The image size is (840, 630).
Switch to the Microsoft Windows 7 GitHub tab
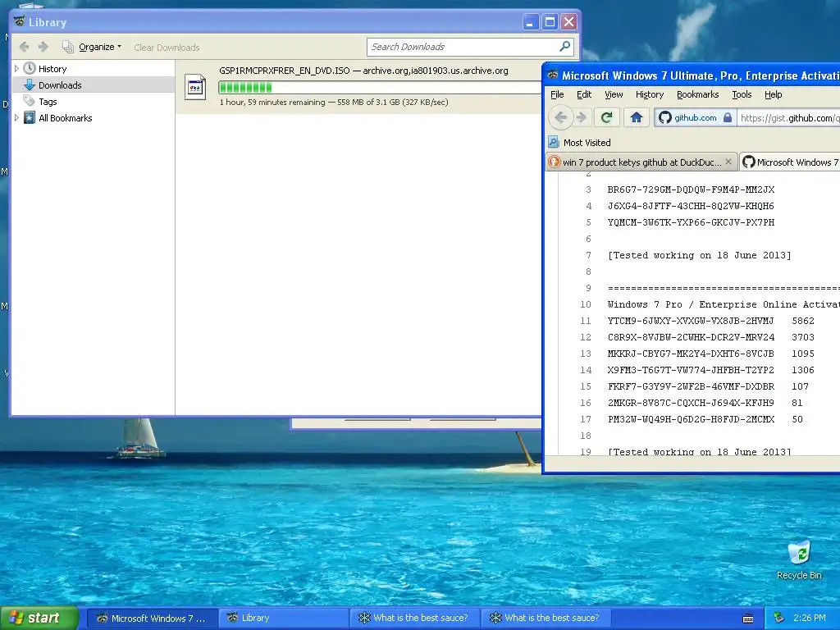[x=790, y=162]
